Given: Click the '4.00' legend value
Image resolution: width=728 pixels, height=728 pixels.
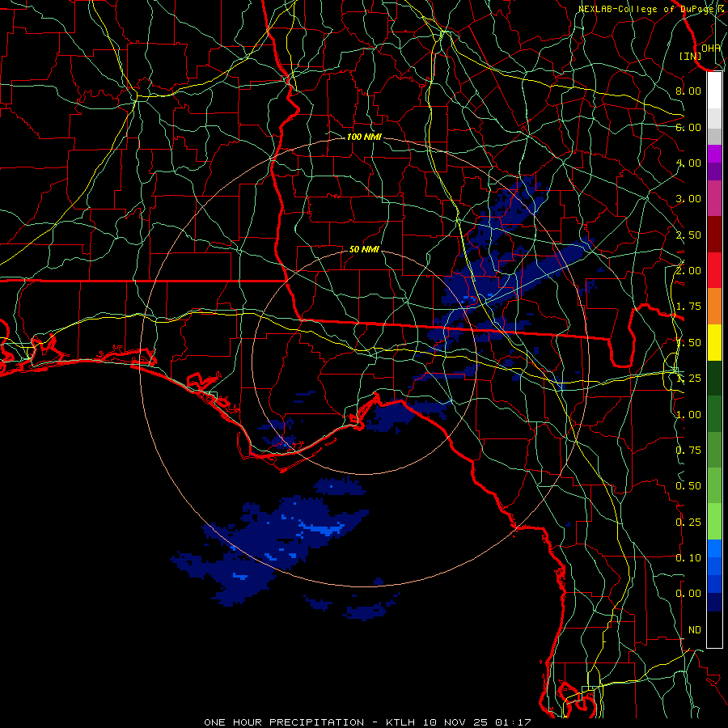Looking at the screenshot, I should tap(688, 163).
